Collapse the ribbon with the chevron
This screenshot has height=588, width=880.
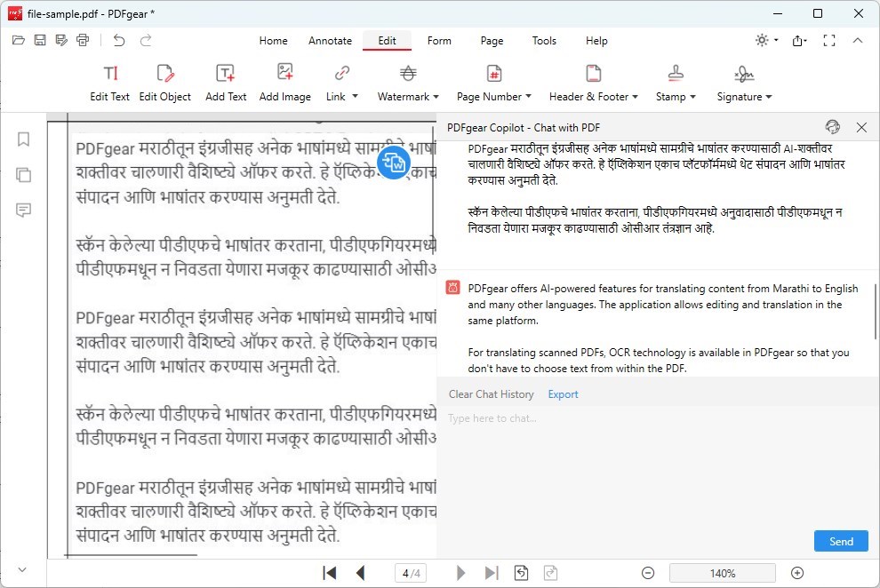858,40
